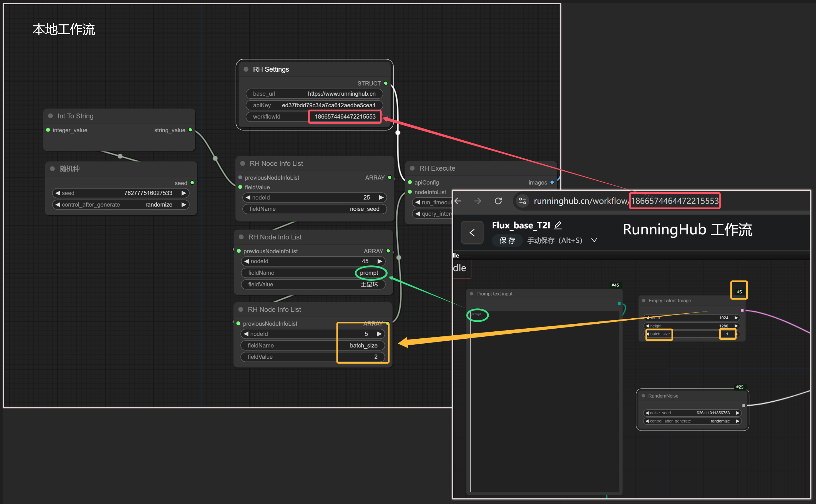
Task: Open the 手动保存 dropdown chevron
Action: (594, 240)
